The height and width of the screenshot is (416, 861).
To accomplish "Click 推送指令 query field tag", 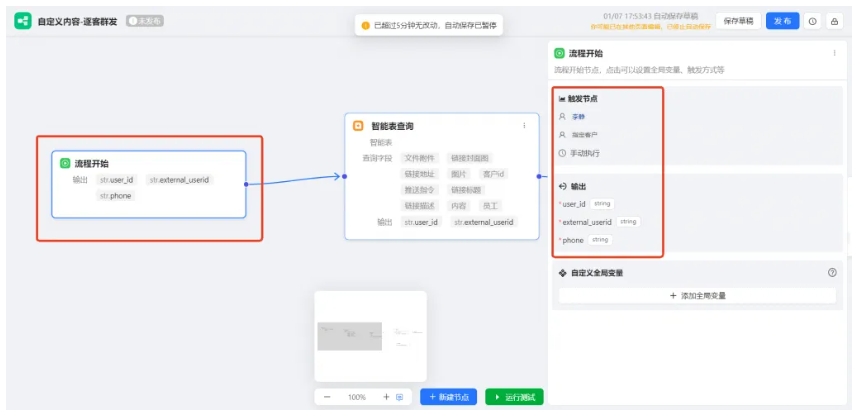I will point(420,190).
